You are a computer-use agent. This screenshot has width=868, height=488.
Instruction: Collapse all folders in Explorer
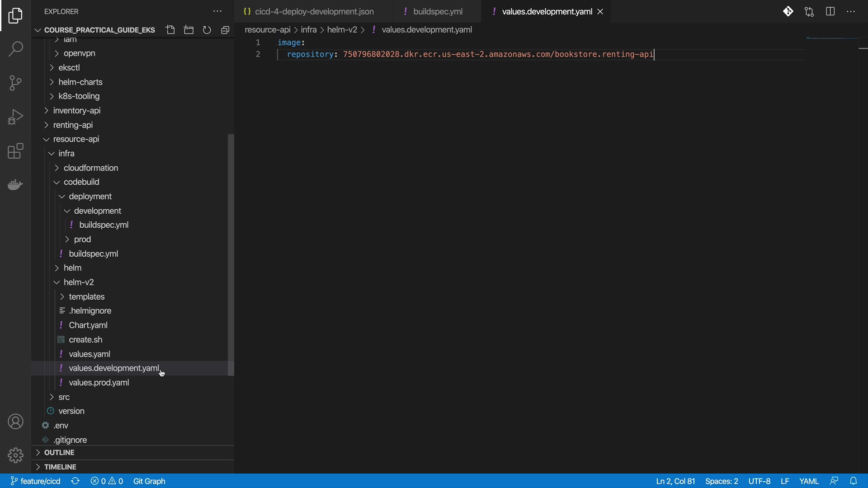(225, 30)
